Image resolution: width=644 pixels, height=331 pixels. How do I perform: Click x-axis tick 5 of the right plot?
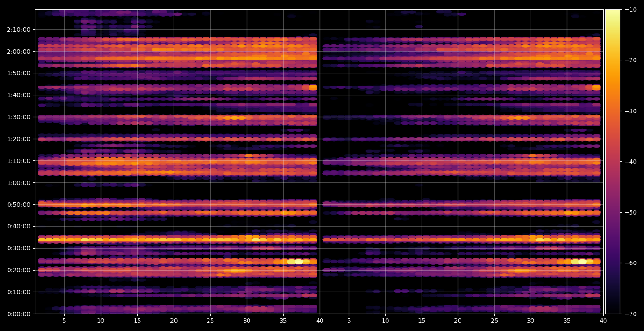[349, 321]
